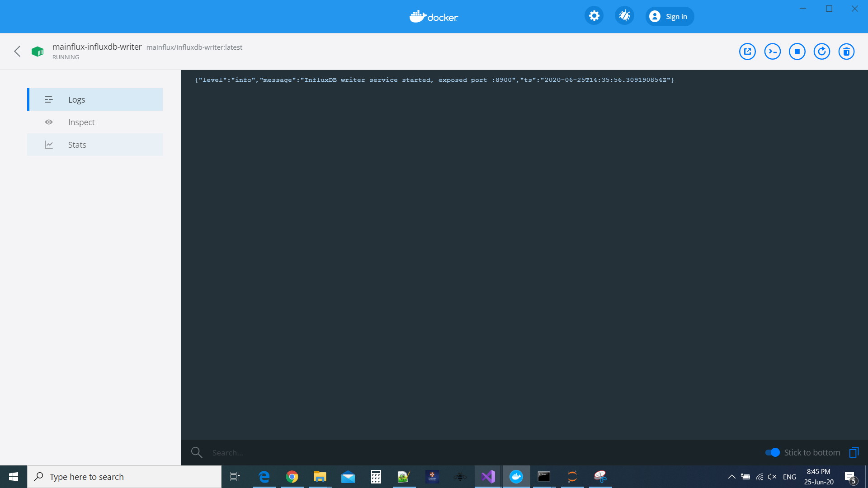Stop the mainflux-influxdb-writer container
The height and width of the screenshot is (488, 868).
pyautogui.click(x=797, y=51)
